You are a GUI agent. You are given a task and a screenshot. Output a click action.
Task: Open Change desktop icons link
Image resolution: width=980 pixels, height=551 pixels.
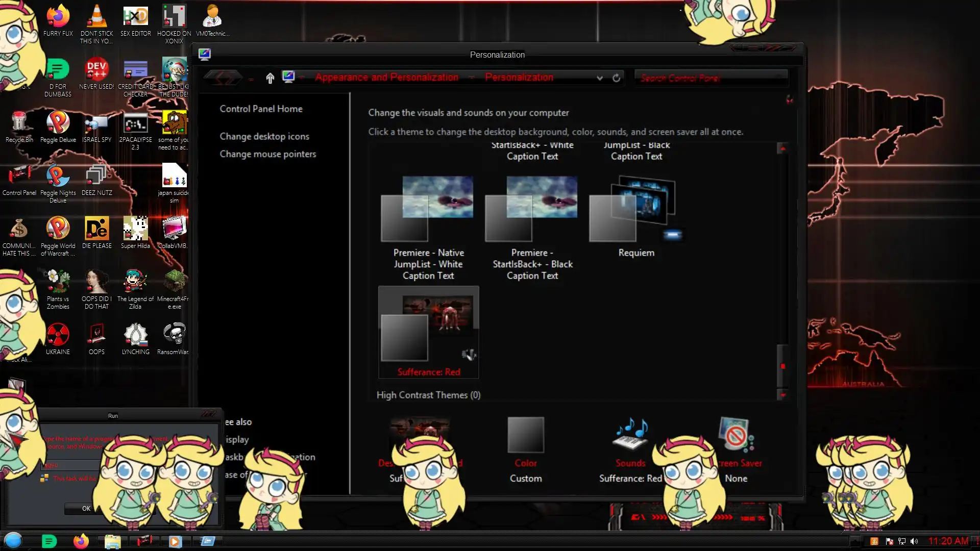point(264,136)
